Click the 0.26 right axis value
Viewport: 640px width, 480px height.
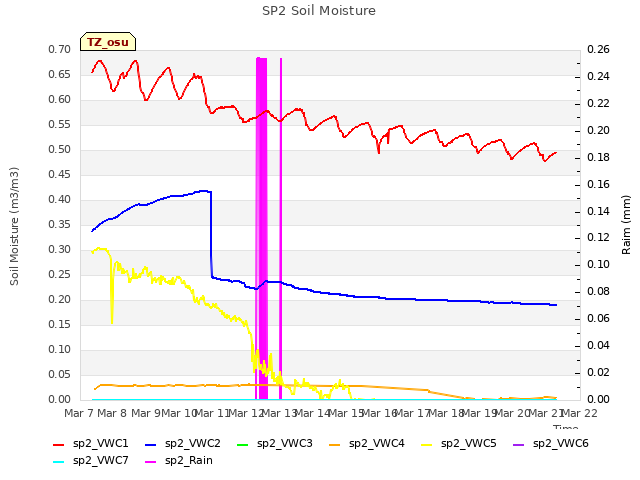pos(598,49)
